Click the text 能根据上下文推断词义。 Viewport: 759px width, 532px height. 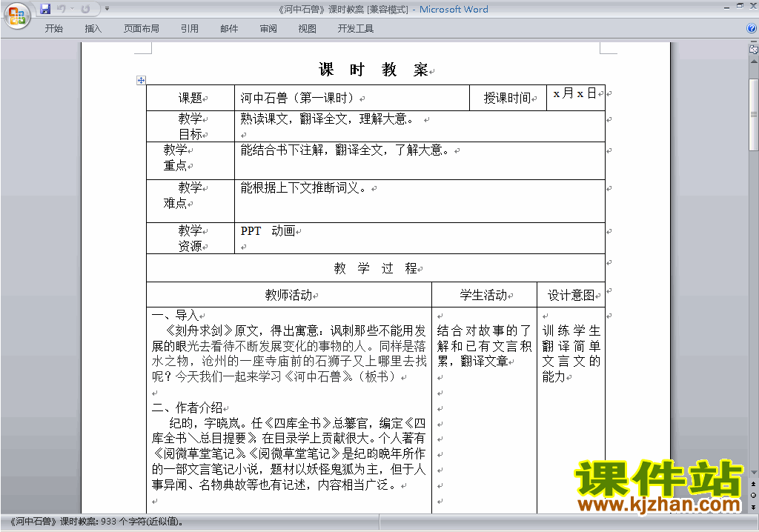[303, 187]
